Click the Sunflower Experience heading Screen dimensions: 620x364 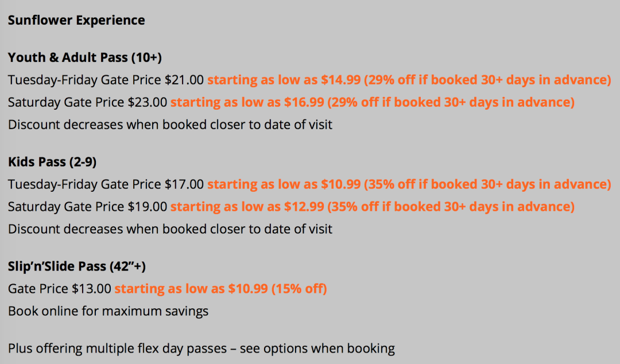[76, 21]
